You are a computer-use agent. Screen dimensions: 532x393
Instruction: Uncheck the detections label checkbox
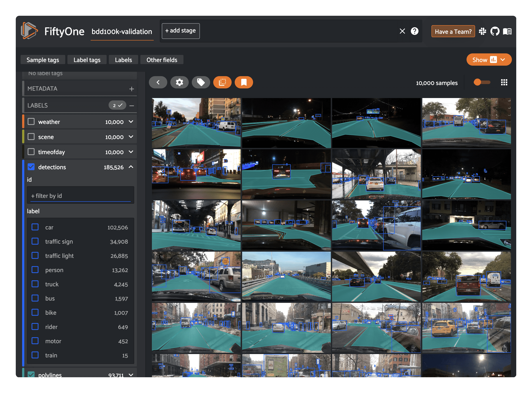pos(31,167)
